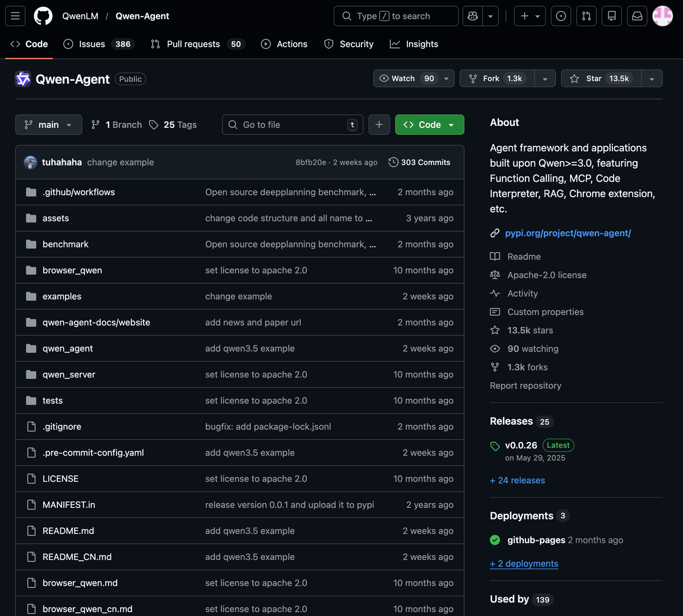Switch to the Issues tab
Screen dimensions: 683x616
click(x=98, y=44)
